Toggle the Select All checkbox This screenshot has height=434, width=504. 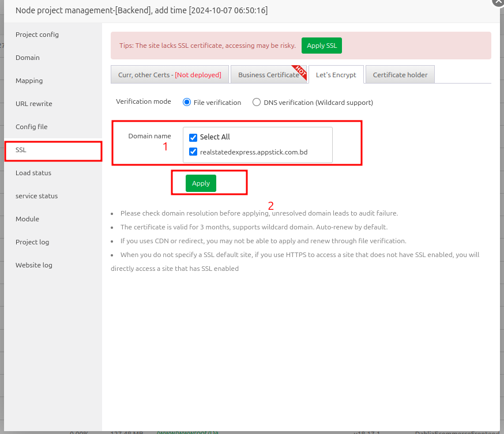tap(193, 137)
